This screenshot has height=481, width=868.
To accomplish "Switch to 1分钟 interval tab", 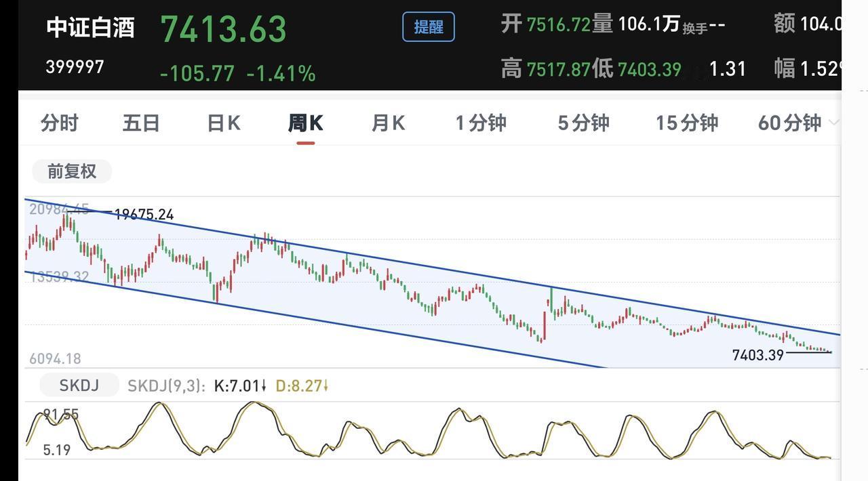I will pyautogui.click(x=481, y=123).
